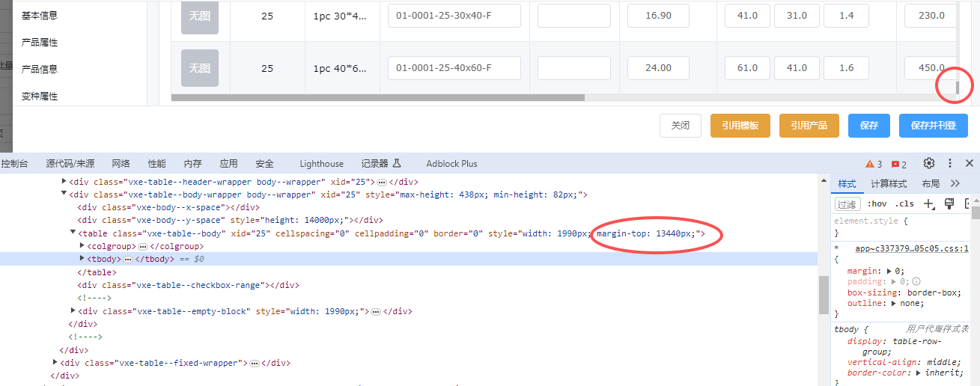Open DevTools settings gear
The image size is (980, 386).
pos(929,163)
